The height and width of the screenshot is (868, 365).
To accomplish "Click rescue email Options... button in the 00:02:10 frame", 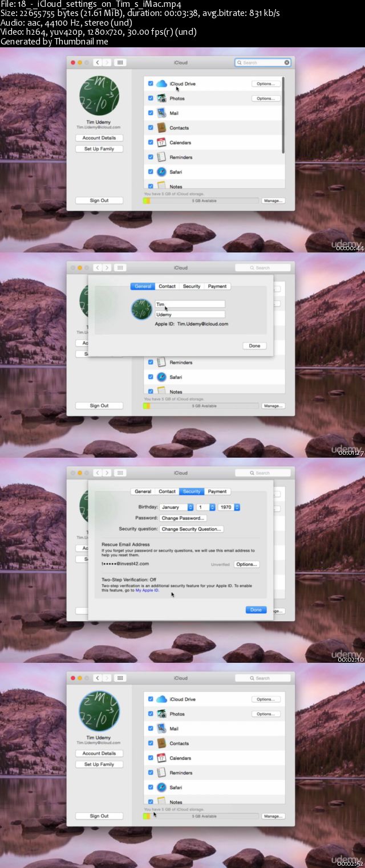I will [246, 564].
